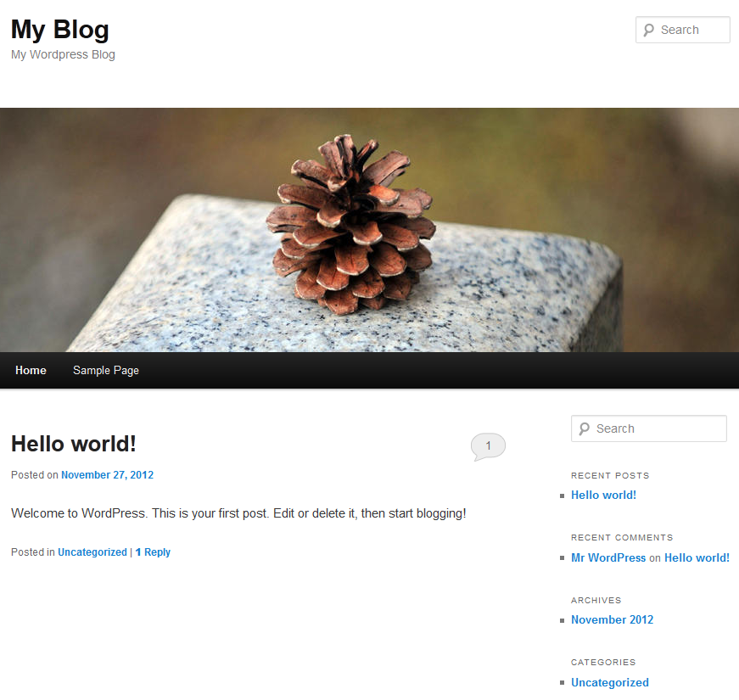Screen dimensions: 739x700
Task: Click the bullet beside Uncategorized category
Action: [x=562, y=683]
